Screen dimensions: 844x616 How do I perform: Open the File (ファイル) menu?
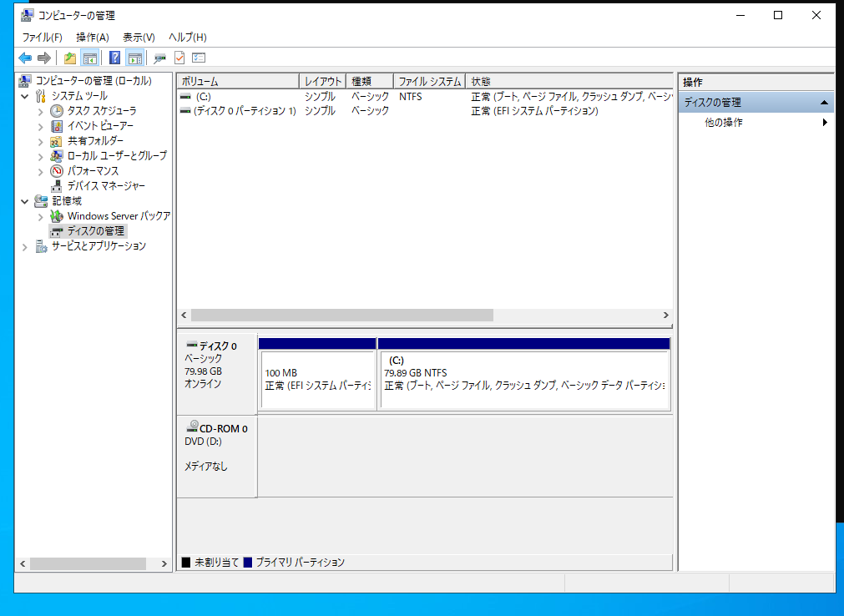coord(42,38)
